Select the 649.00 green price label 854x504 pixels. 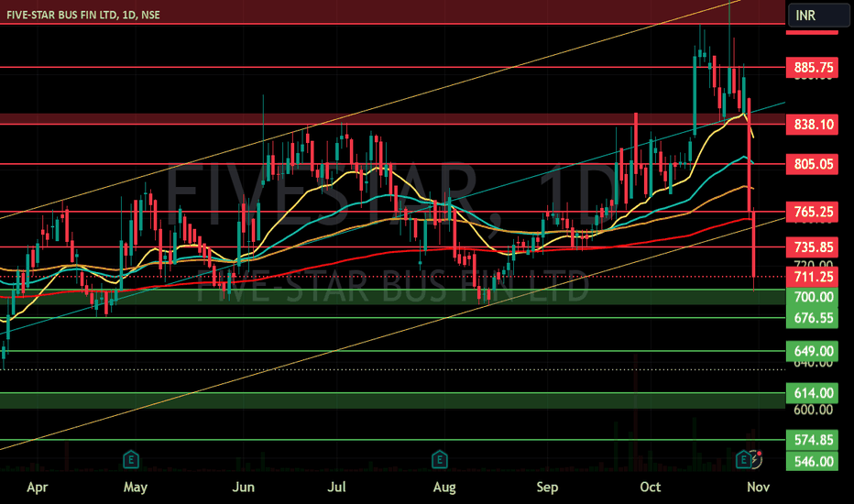pyautogui.click(x=812, y=351)
